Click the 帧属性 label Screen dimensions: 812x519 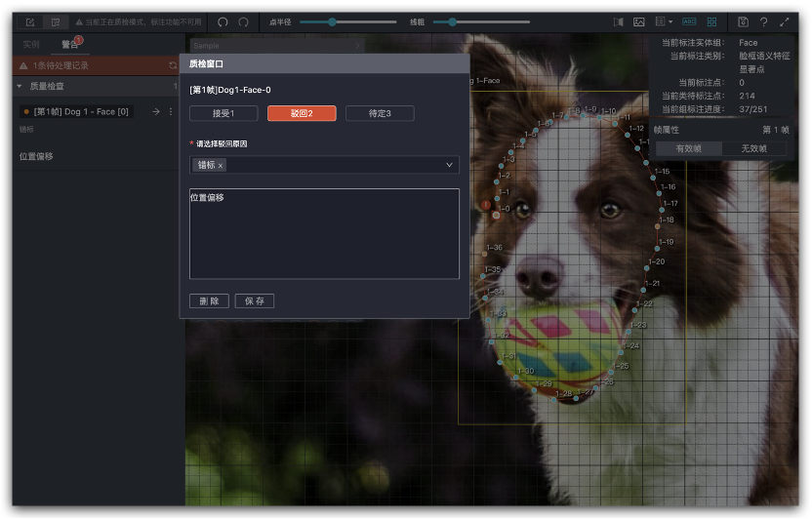point(666,130)
